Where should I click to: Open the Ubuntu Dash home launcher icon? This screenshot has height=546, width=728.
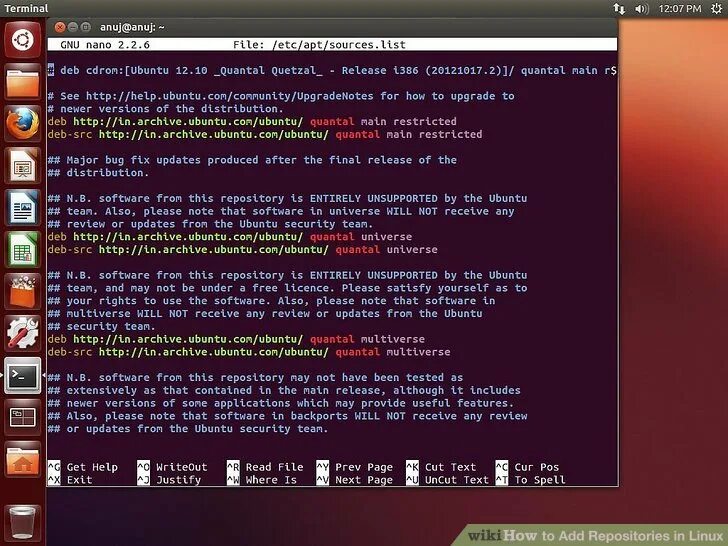22,40
